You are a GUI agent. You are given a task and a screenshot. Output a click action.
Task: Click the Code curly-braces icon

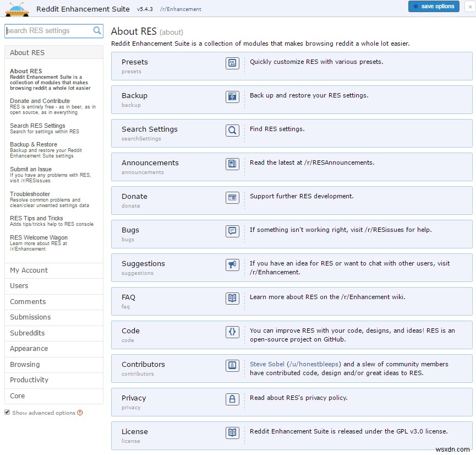(x=232, y=332)
